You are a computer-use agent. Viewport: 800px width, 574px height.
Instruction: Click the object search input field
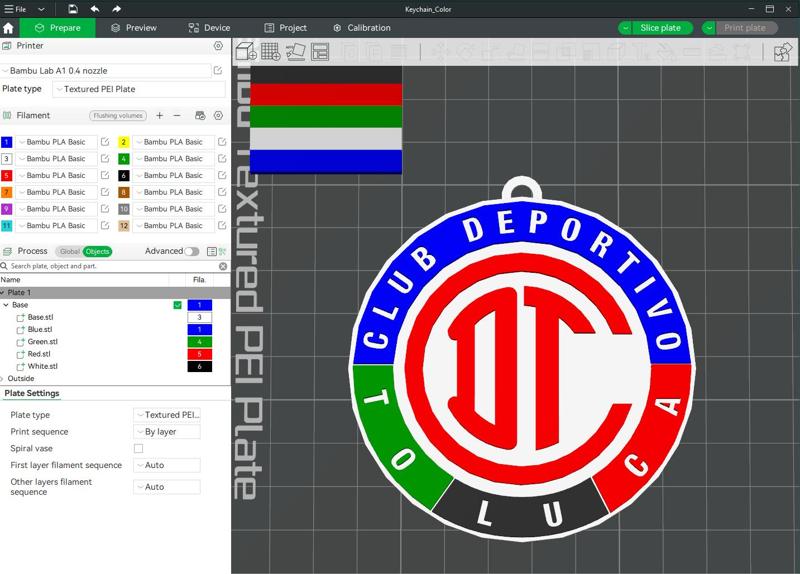pos(114,266)
